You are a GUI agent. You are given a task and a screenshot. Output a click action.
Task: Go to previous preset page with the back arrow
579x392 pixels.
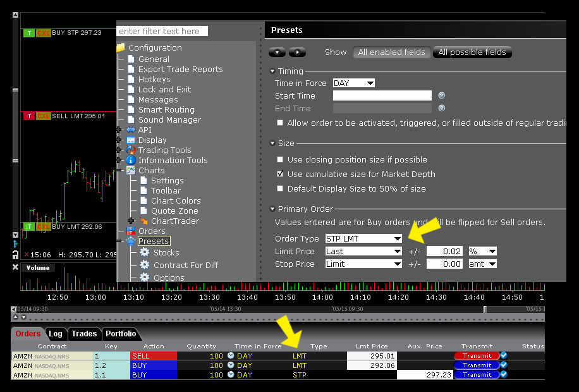[277, 52]
